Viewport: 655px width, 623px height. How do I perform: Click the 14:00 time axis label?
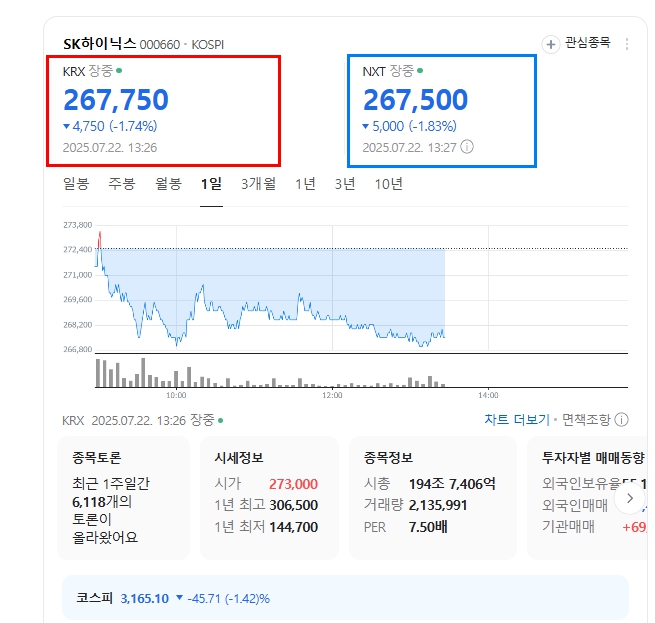pos(488,395)
